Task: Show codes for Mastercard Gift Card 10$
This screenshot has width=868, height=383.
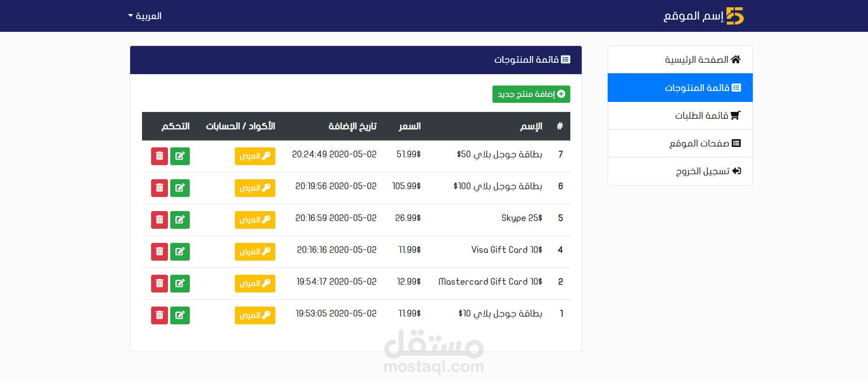Action: (x=255, y=283)
